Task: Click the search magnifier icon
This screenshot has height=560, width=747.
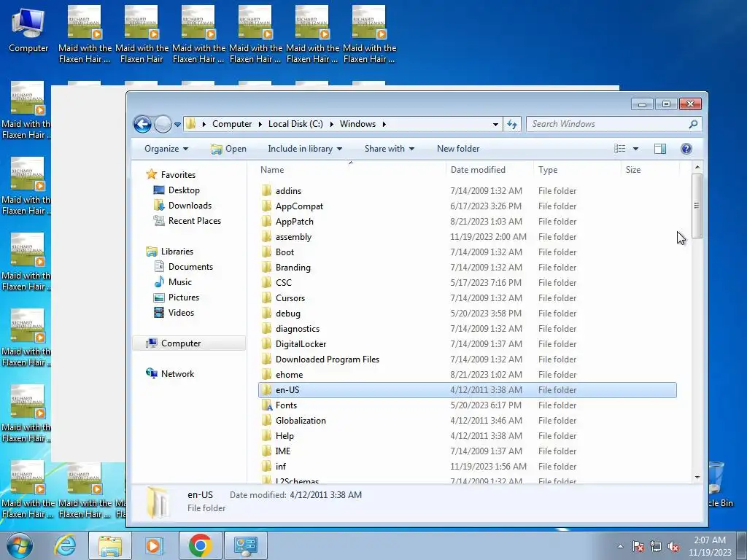Action: click(x=693, y=124)
